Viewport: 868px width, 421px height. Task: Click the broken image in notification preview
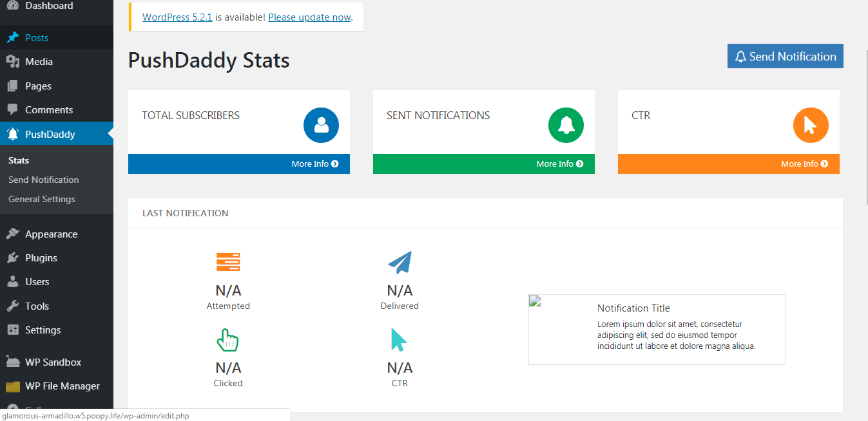(534, 301)
